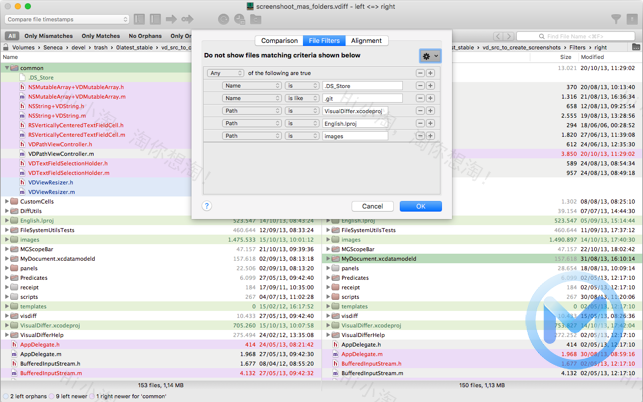Click the lock icon in left path bar

click(x=6, y=47)
